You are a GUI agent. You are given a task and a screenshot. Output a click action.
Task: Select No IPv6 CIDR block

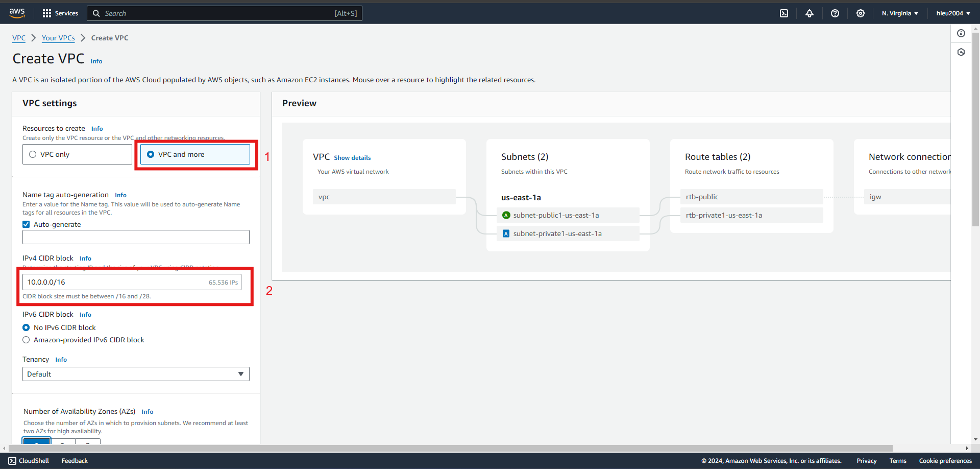(26, 327)
